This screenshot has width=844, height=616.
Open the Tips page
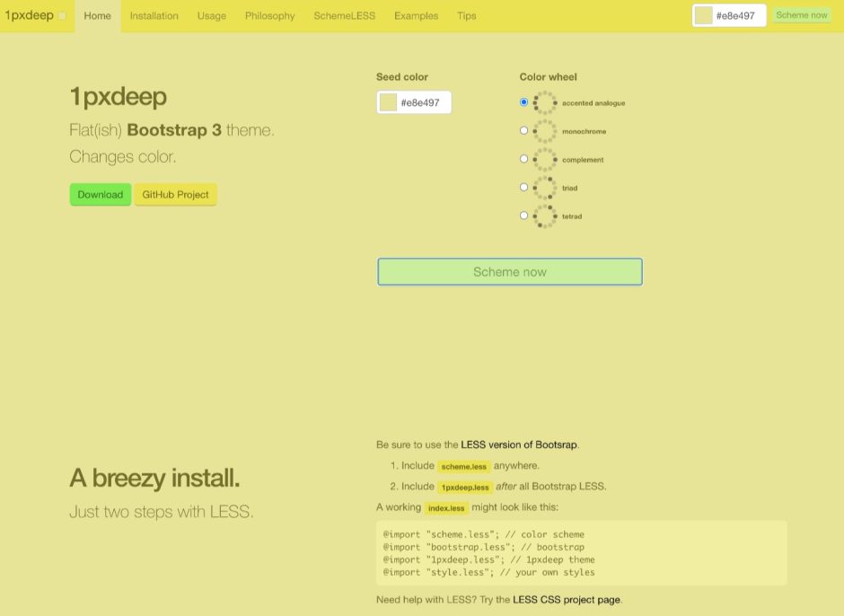pyautogui.click(x=466, y=15)
